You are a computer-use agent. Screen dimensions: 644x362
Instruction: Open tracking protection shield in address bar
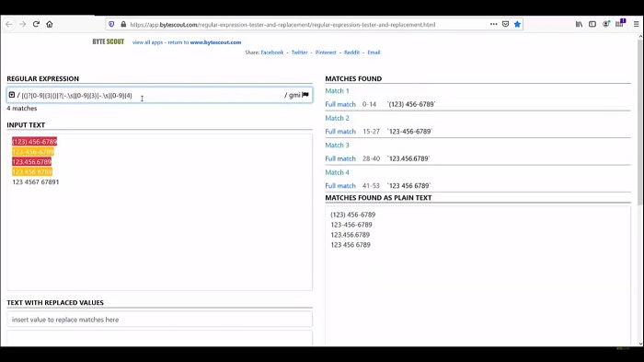111,24
